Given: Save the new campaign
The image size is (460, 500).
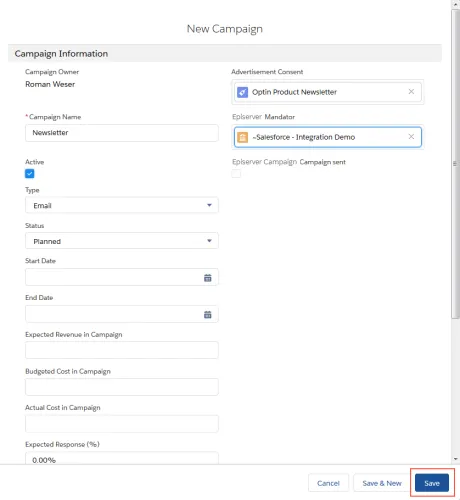Looking at the screenshot, I should 432,483.
